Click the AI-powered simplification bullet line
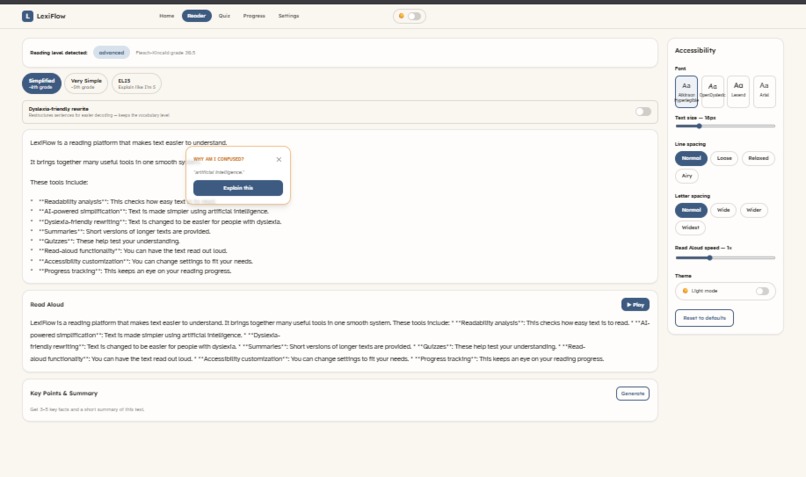The width and height of the screenshot is (806, 477). (x=149, y=211)
